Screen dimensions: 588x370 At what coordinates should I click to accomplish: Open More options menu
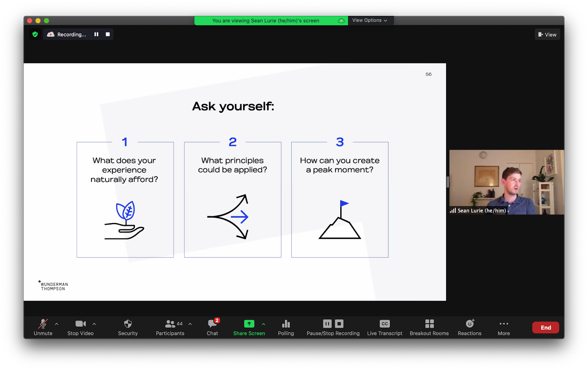pos(504,327)
